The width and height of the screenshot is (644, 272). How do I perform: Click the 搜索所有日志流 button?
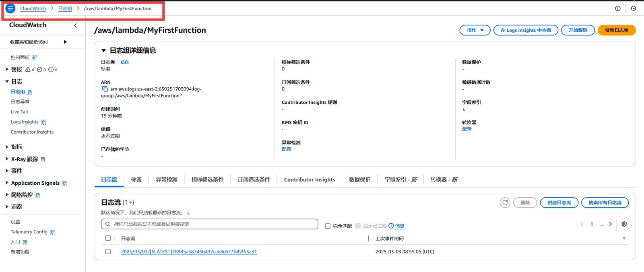tap(605, 202)
